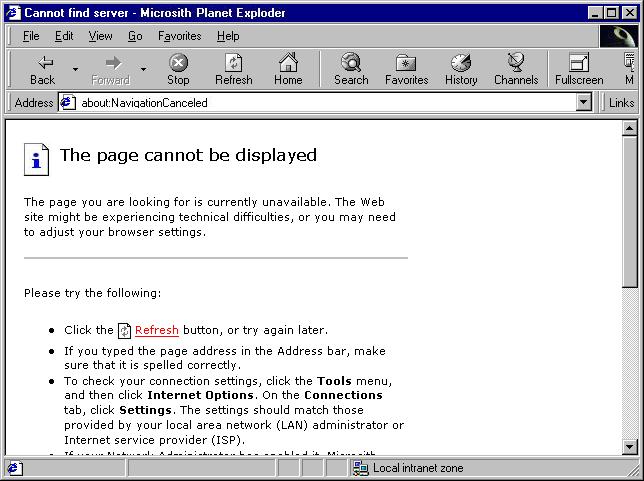644x481 pixels.
Task: Open the Channels satellite dish button
Action: [x=516, y=69]
